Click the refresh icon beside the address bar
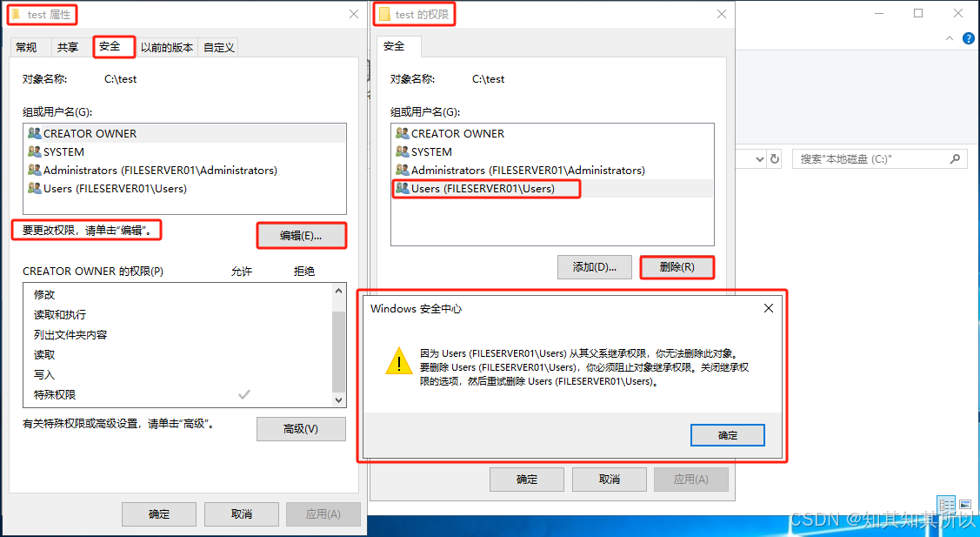The height and width of the screenshot is (537, 980). tap(775, 159)
